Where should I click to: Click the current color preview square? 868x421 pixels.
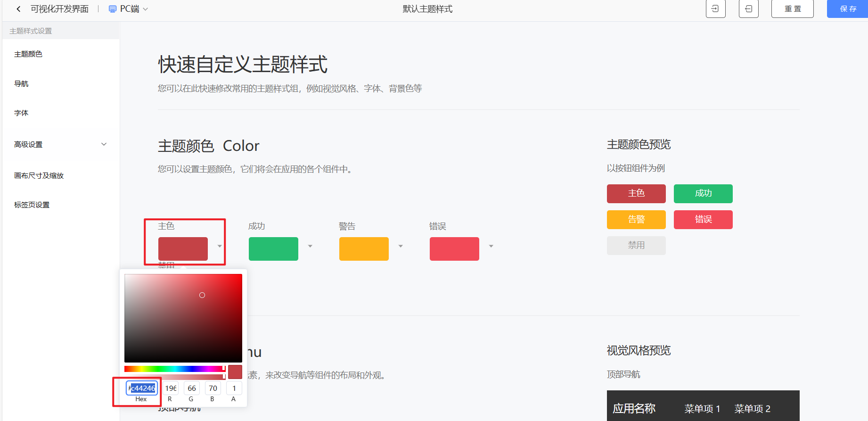point(235,372)
